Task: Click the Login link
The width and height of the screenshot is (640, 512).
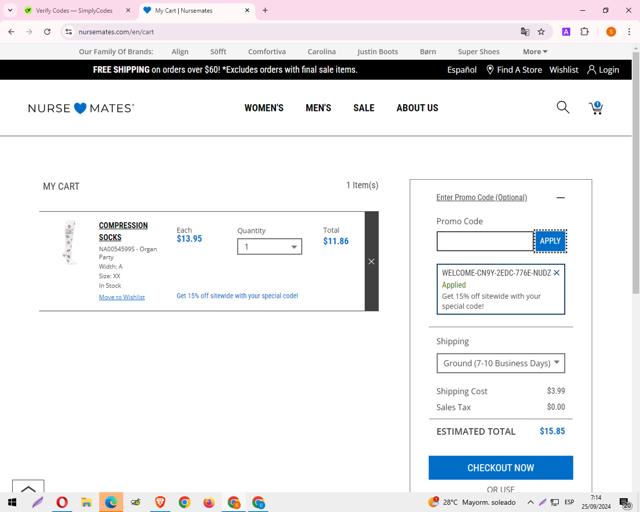Action: pos(603,70)
